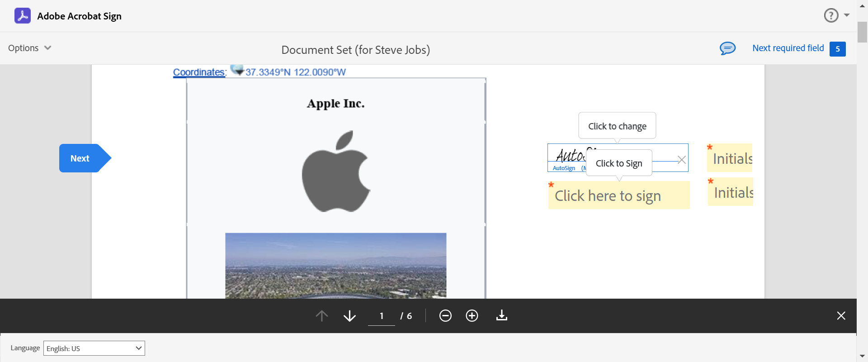The width and height of the screenshot is (868, 362).
Task: Click the Next required field link
Action: coord(788,48)
